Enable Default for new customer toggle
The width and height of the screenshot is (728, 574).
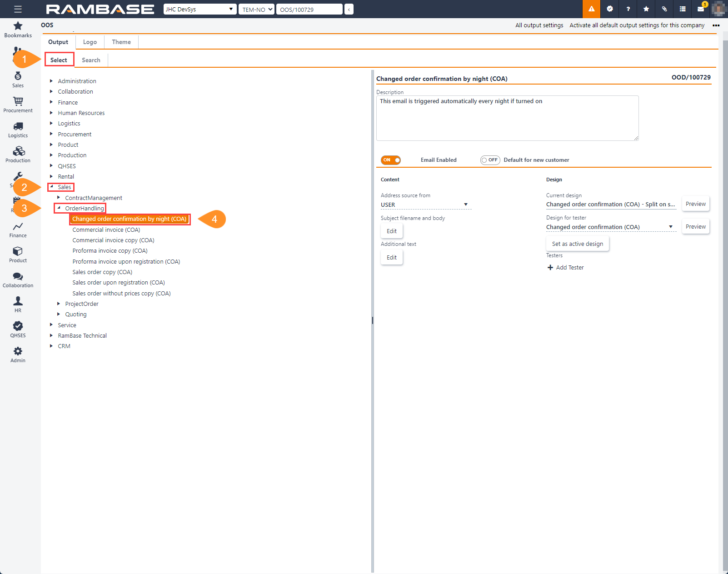click(x=490, y=160)
